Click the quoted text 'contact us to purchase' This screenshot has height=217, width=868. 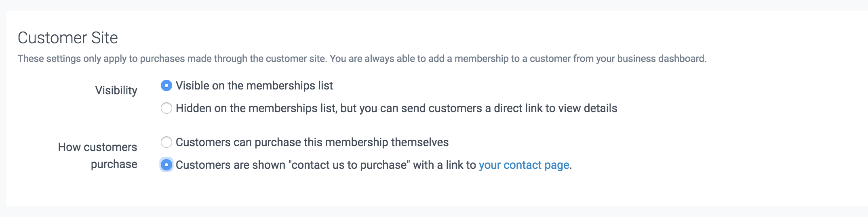(349, 165)
